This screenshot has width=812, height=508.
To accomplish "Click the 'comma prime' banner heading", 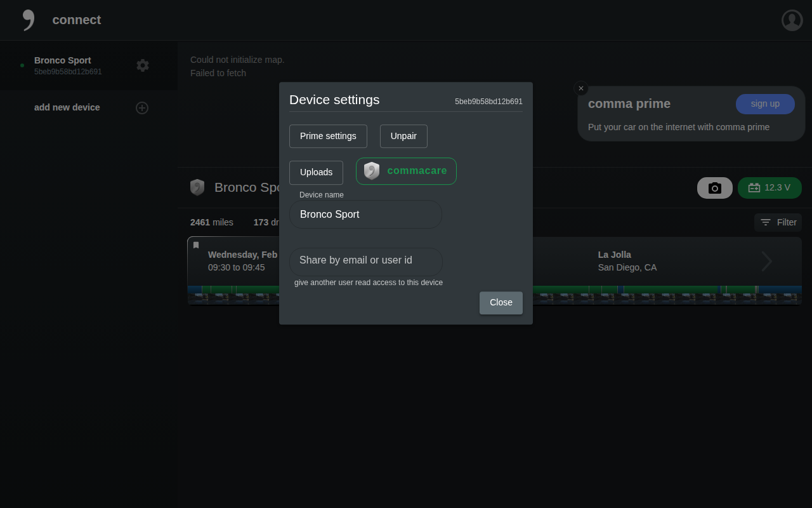I will [629, 104].
